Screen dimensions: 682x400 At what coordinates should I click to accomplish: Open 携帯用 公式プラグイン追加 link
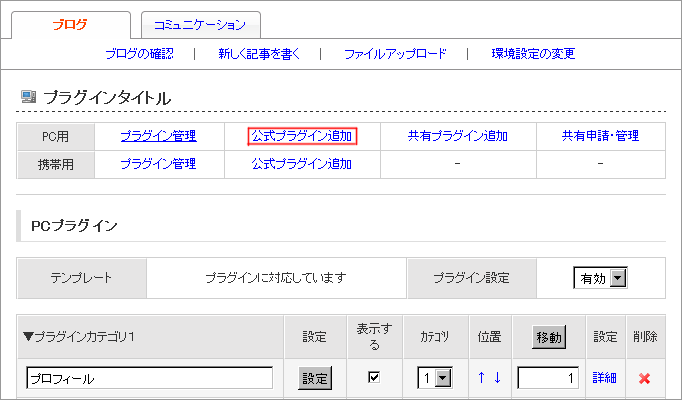(x=302, y=164)
